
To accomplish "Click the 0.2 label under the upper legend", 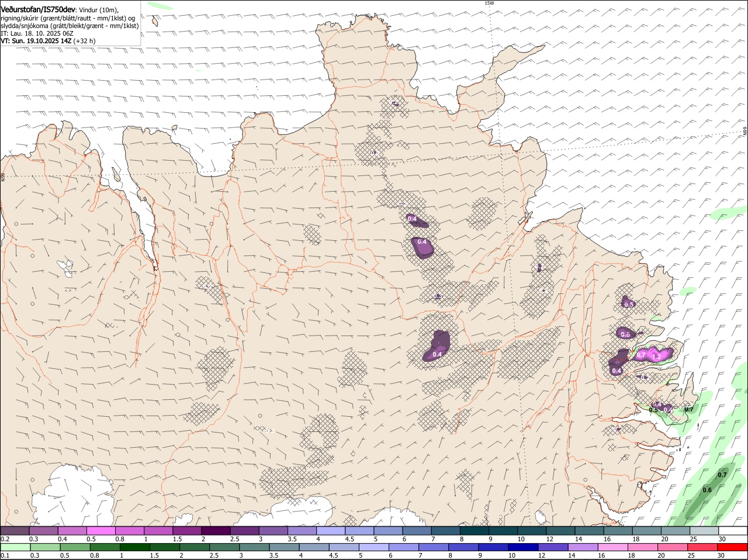I will 5,539.
